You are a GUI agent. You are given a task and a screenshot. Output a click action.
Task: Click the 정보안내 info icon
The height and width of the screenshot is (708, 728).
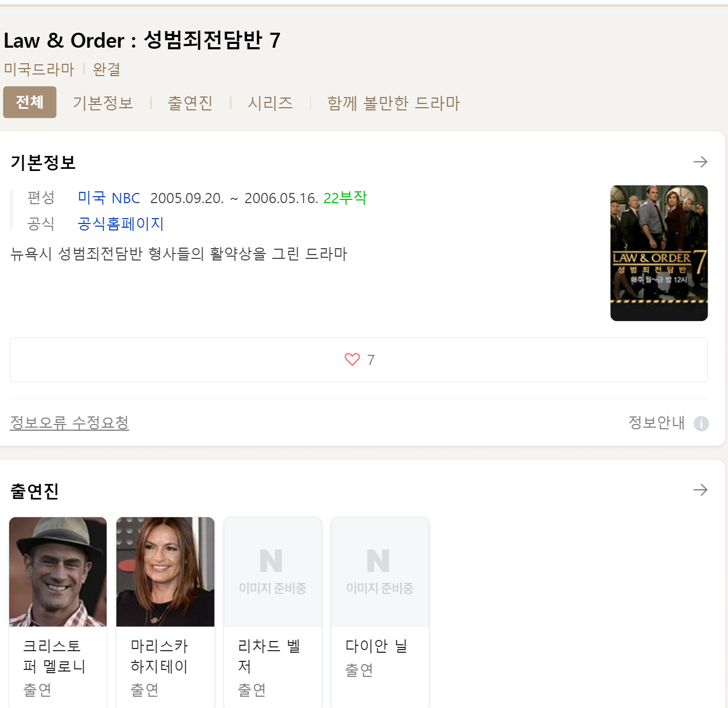coord(701,423)
